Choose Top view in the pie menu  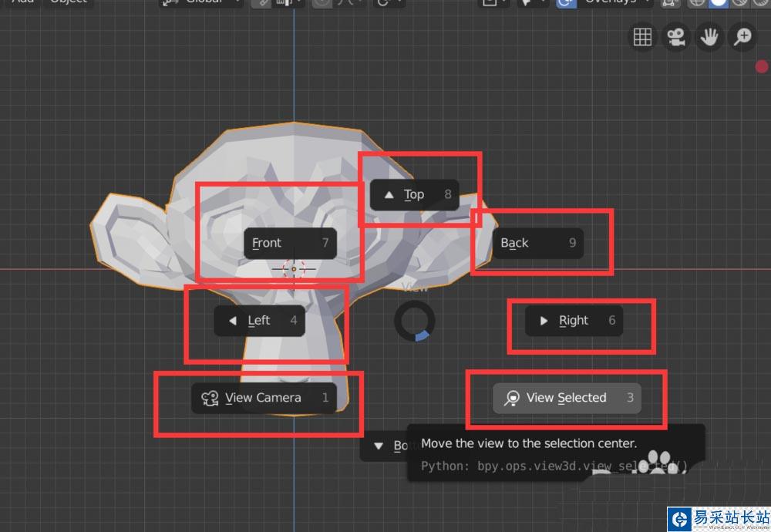(414, 195)
